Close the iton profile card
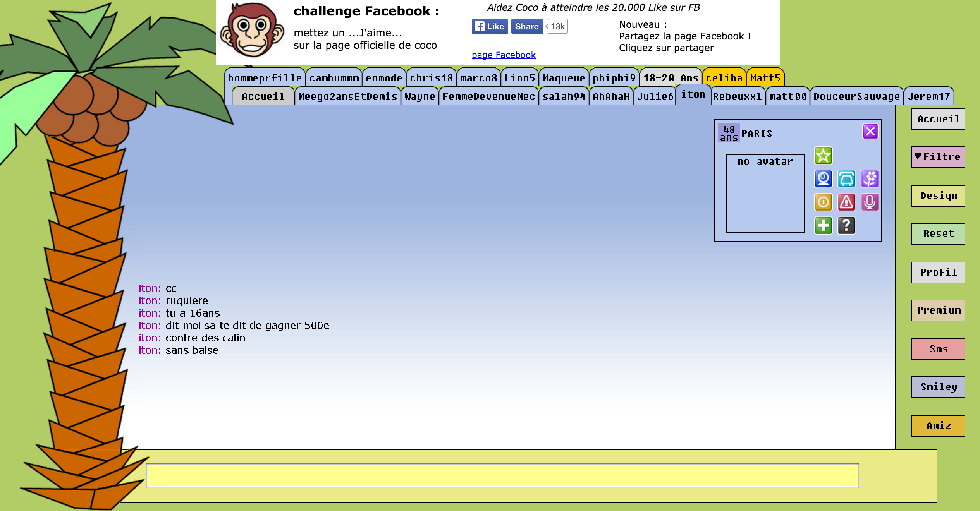980x511 pixels. click(870, 132)
